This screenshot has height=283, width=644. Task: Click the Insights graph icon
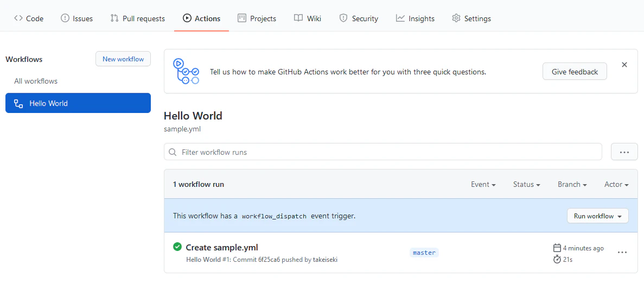coord(400,18)
